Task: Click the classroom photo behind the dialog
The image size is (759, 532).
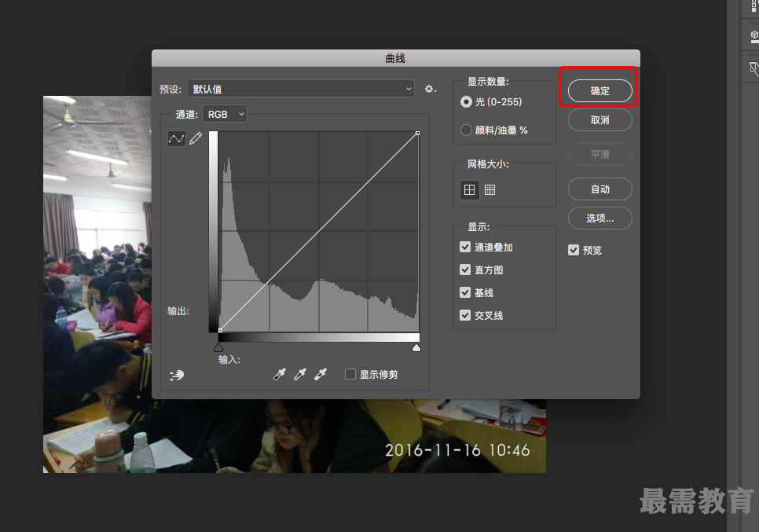Action: pyautogui.click(x=97, y=284)
